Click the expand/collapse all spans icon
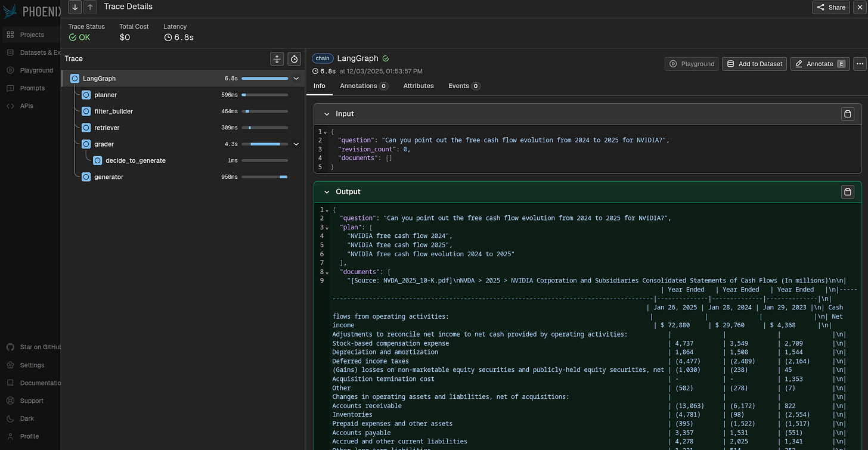Screen dimensions: 868x450 coord(277,58)
